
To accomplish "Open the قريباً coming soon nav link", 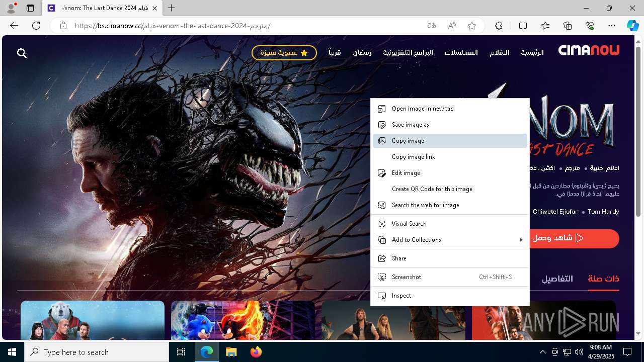I will [335, 52].
